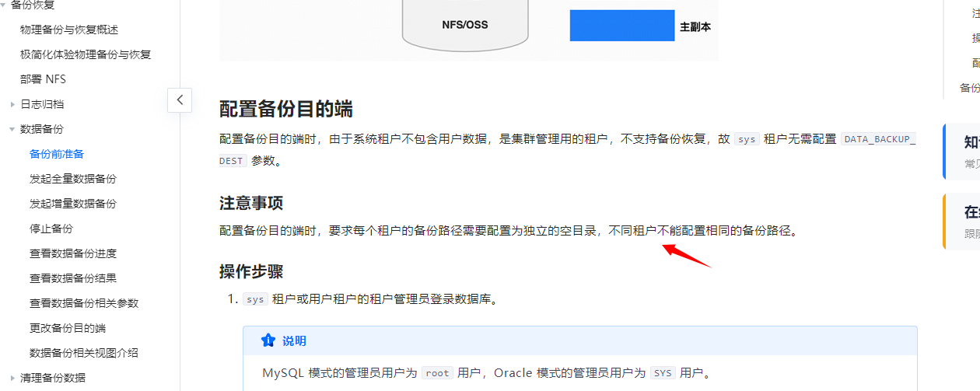Go to 部署 NFS page
Viewport: 980px width, 391px height.
pos(43,79)
